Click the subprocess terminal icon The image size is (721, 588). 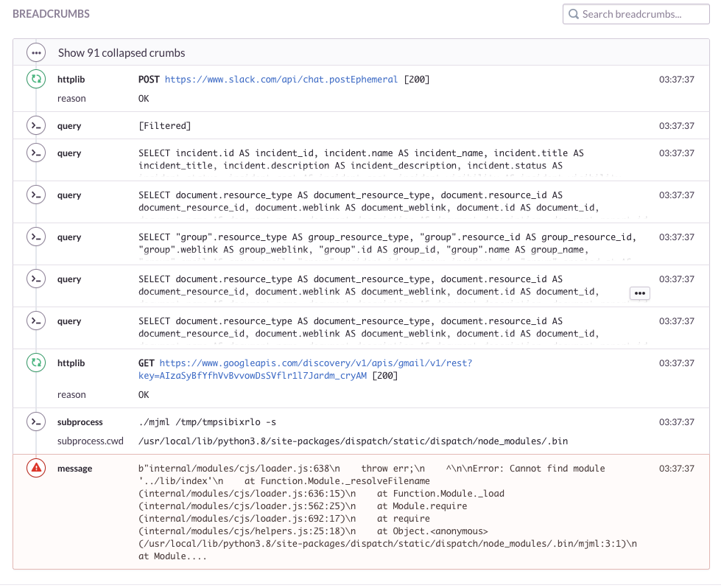point(36,422)
